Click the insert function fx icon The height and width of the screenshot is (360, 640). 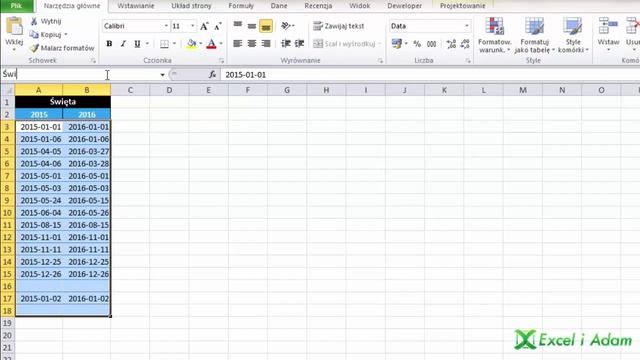(212, 74)
